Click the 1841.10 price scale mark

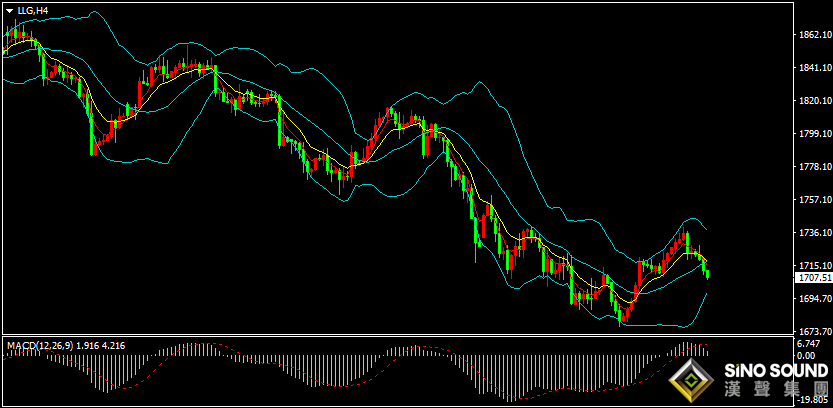(814, 68)
